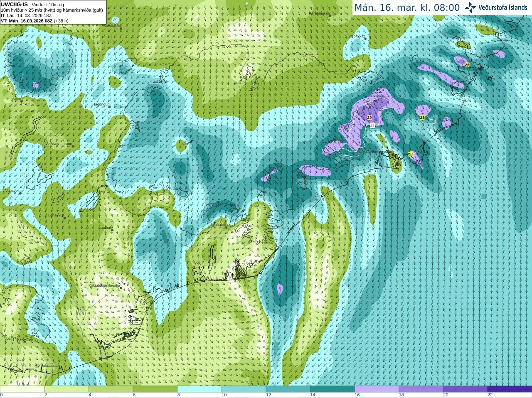Pick the 14–16 m/s legend color
The width and height of the screenshot is (532, 398).
(332, 389)
